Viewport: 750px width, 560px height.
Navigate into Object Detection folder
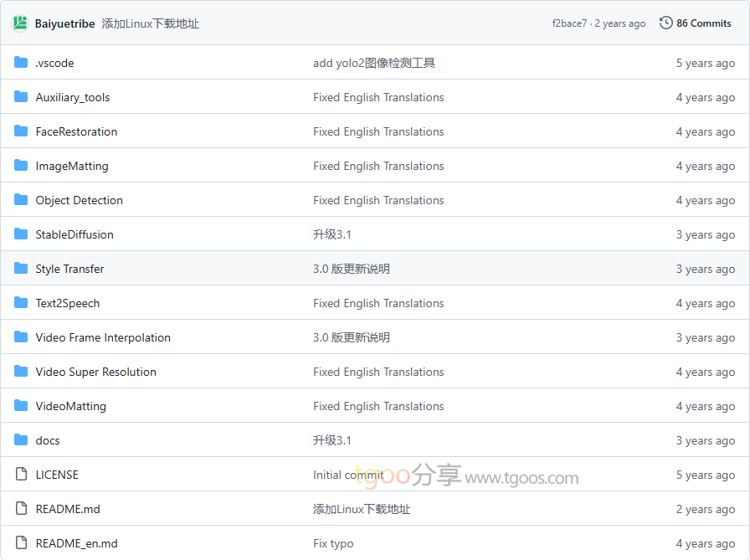tap(79, 200)
